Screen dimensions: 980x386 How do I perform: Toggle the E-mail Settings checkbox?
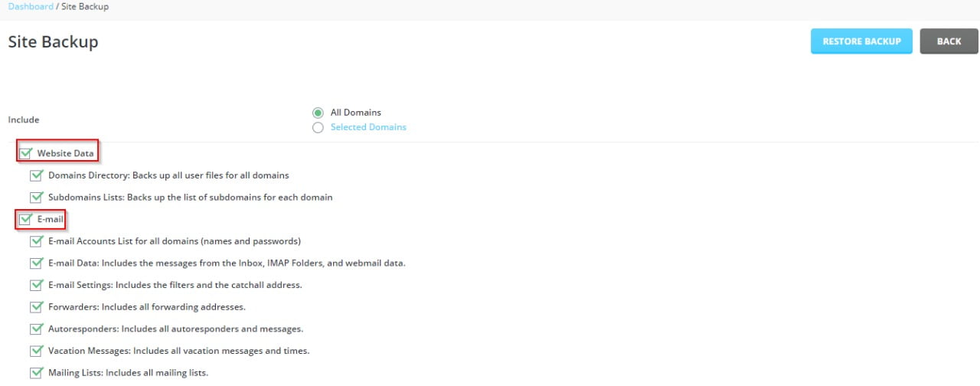(x=36, y=285)
